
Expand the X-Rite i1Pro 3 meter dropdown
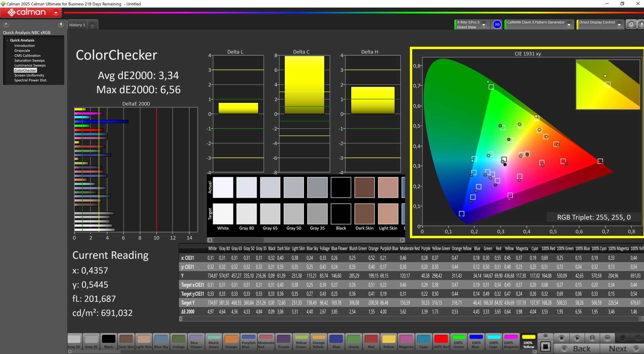click(484, 25)
